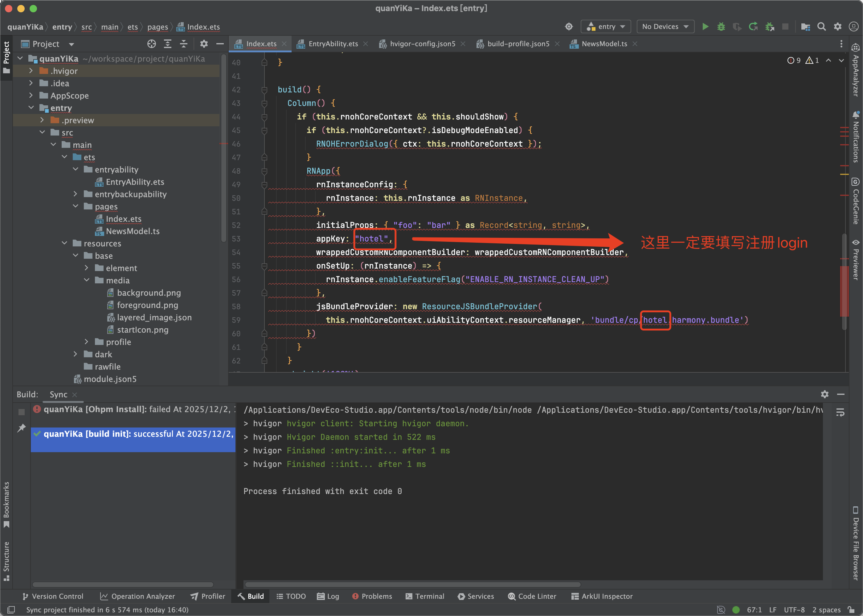Click the green Run button
Screen dimensions: 863x616
(x=705, y=26)
